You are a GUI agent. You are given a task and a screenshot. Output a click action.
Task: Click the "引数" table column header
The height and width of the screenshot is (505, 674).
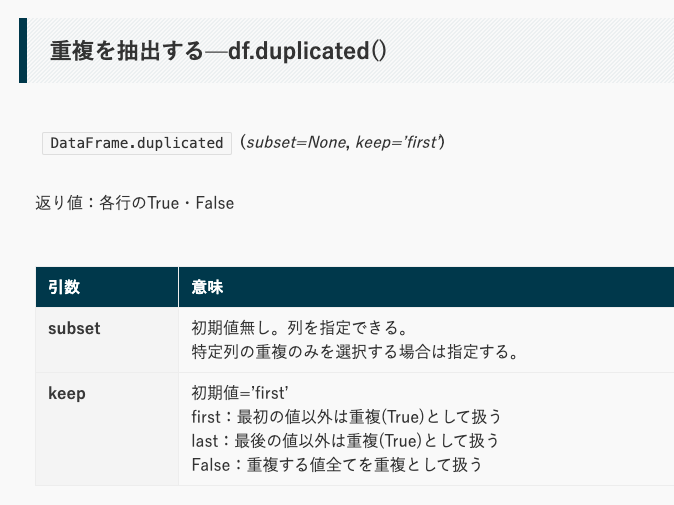pos(64,288)
